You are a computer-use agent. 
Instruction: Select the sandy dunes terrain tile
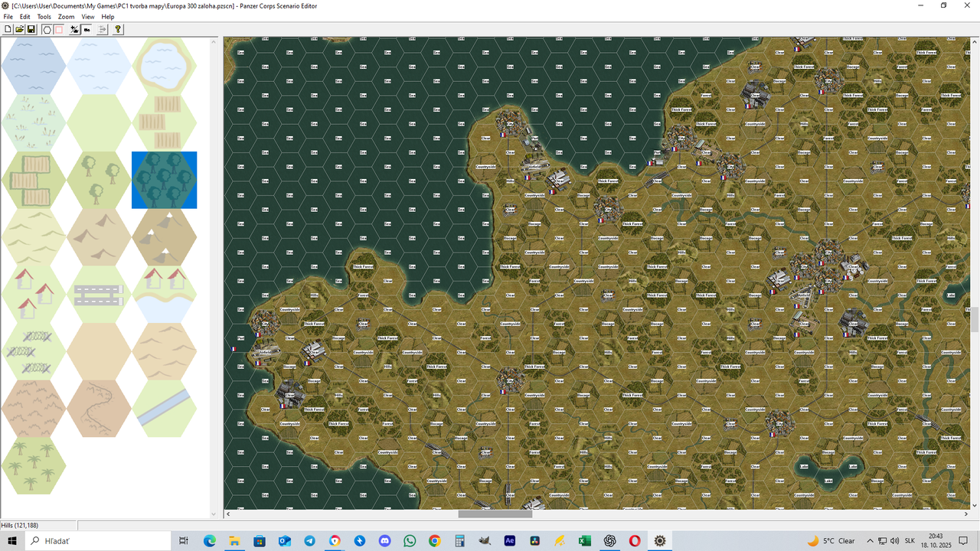click(x=164, y=351)
